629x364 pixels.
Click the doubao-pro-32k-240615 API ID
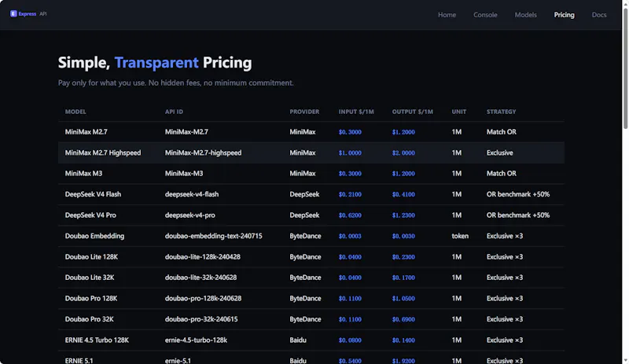201,319
